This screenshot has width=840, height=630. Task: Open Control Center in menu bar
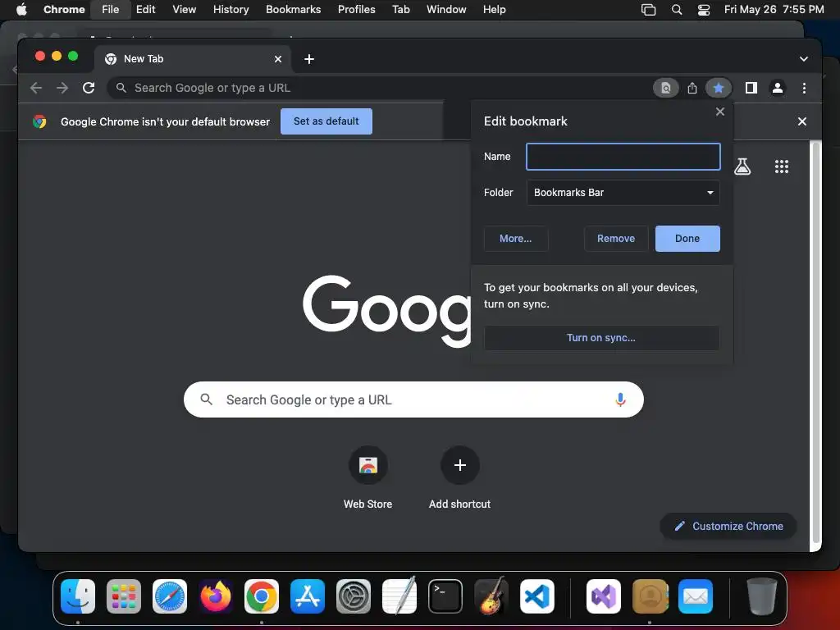[x=703, y=10]
